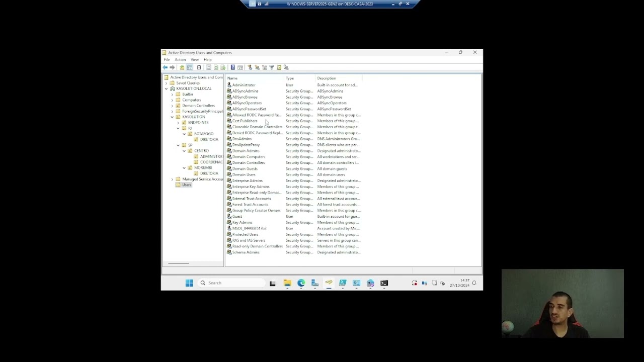Create a new organizational unit via toolbar icon
Image resolution: width=644 pixels, height=362 pixels.
(264, 67)
